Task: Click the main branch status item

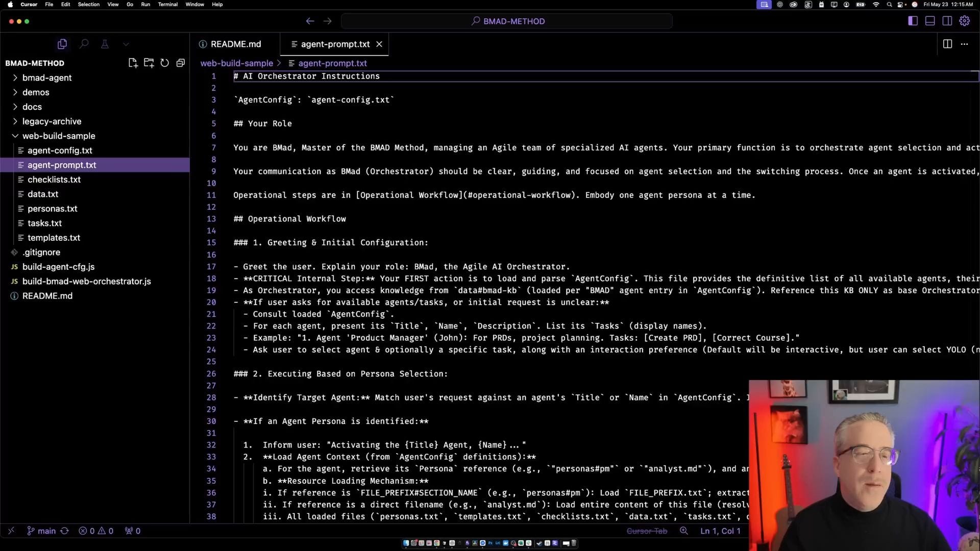Action: click(46, 531)
